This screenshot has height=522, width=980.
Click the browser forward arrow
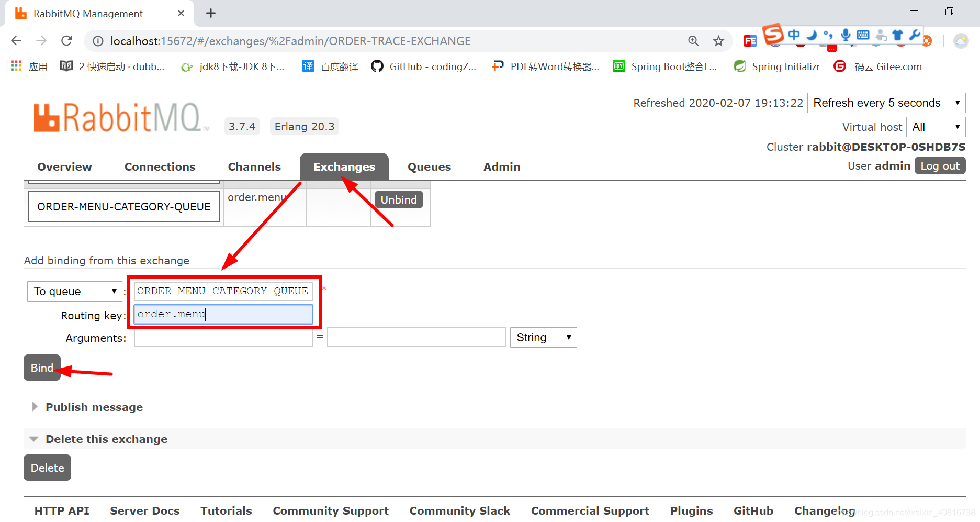coord(41,41)
